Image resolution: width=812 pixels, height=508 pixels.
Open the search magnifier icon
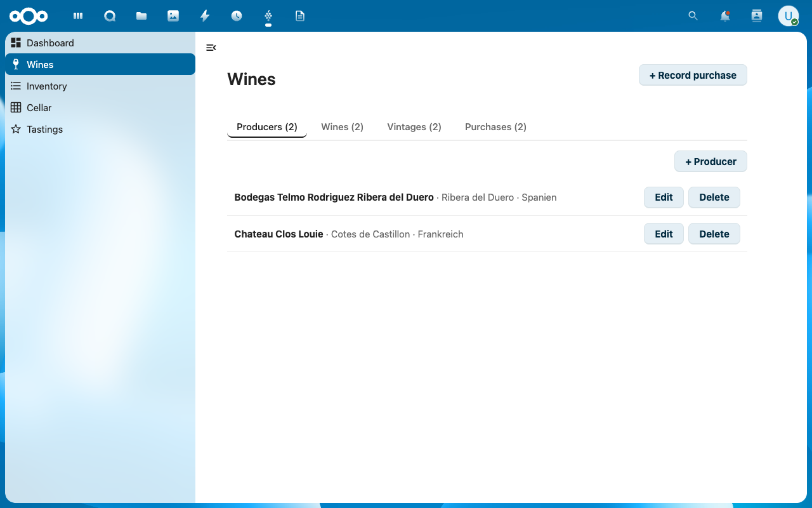(693, 16)
